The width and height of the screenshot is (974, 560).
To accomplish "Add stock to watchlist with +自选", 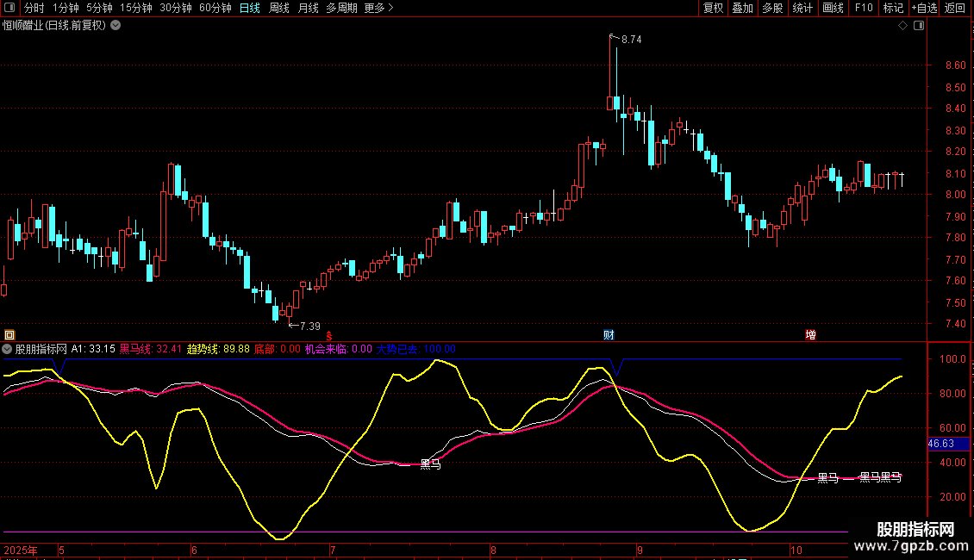I will click(x=922, y=8).
